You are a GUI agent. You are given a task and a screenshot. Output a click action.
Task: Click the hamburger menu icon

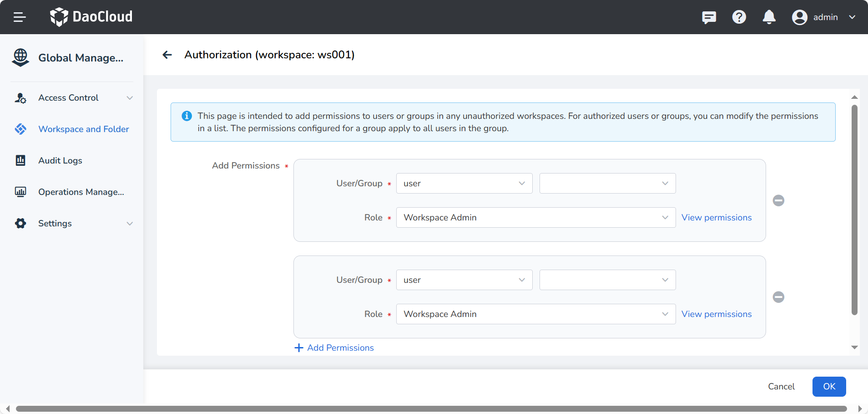click(20, 17)
